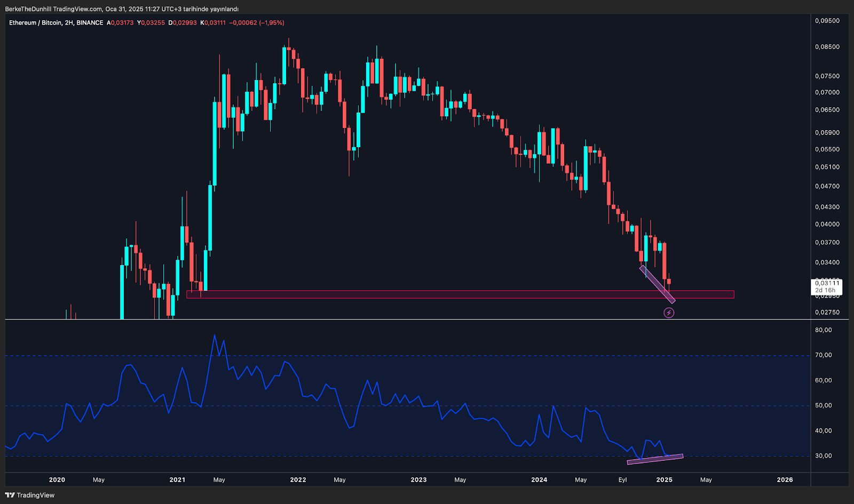Select the pink horizontal support zone rectangle
This screenshot has height=504, width=854.
pyautogui.click(x=460, y=294)
